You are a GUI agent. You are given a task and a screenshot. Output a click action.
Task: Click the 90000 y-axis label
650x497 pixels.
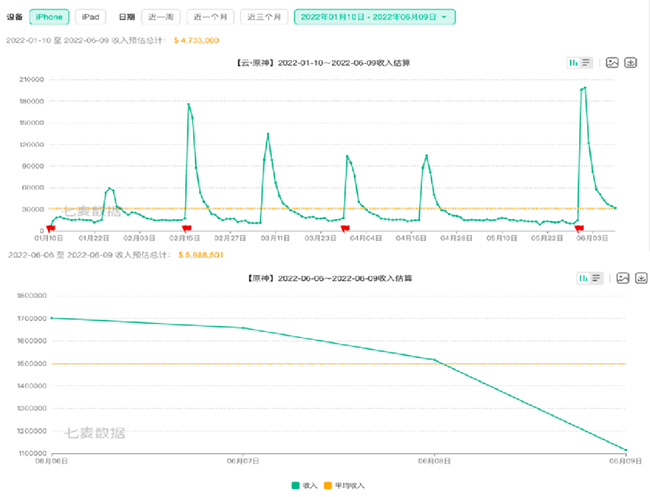(33, 166)
